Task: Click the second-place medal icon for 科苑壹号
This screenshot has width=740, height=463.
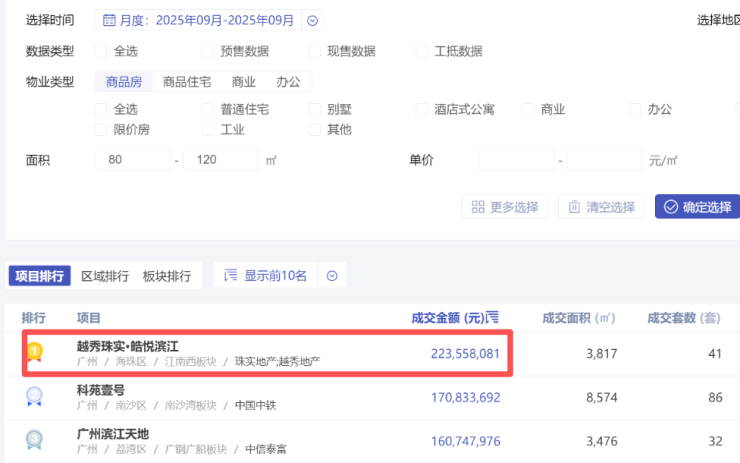Action: pos(35,396)
